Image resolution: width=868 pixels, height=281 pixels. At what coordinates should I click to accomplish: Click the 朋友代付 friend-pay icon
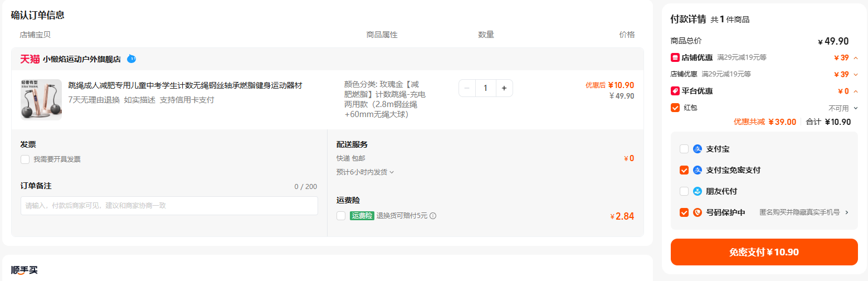(698, 191)
